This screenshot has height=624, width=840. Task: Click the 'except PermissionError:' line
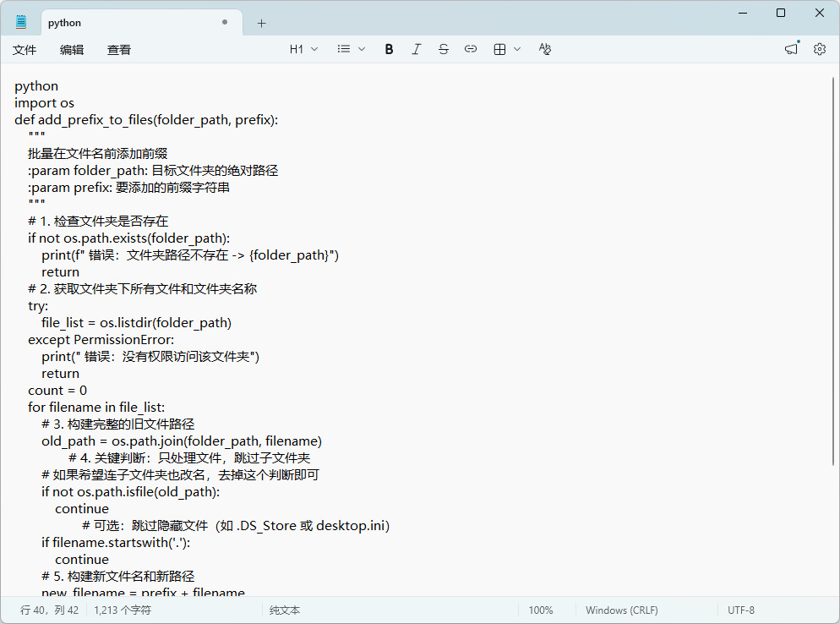point(101,340)
